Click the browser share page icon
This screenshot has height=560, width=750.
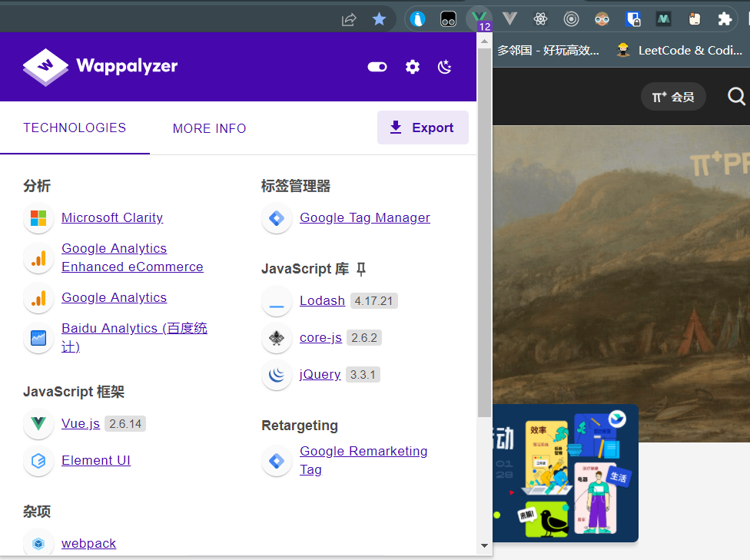[349, 20]
